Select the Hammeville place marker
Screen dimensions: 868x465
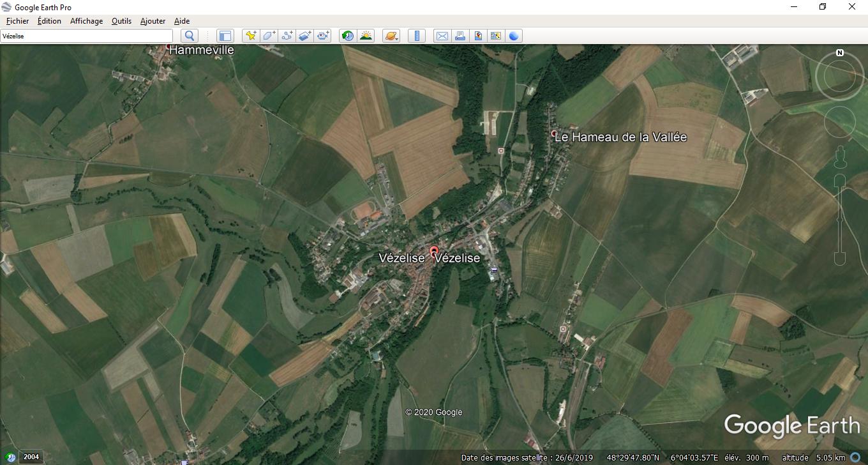(x=168, y=47)
